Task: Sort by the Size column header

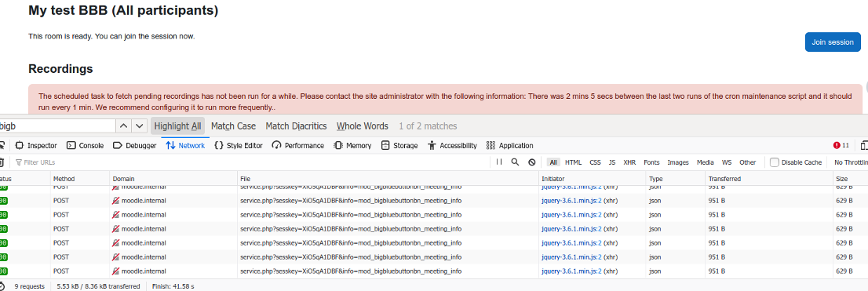Action: click(850, 179)
